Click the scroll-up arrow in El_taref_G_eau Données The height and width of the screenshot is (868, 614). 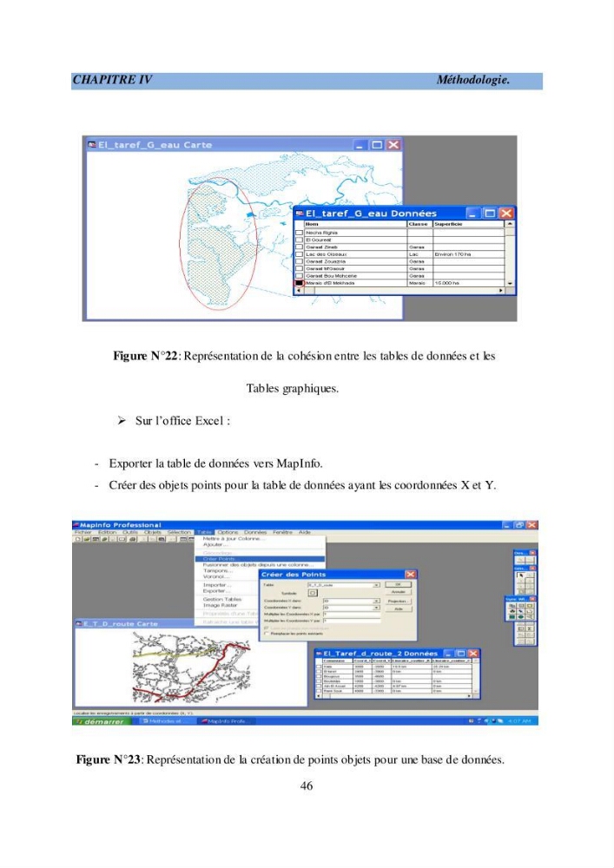[510, 224]
